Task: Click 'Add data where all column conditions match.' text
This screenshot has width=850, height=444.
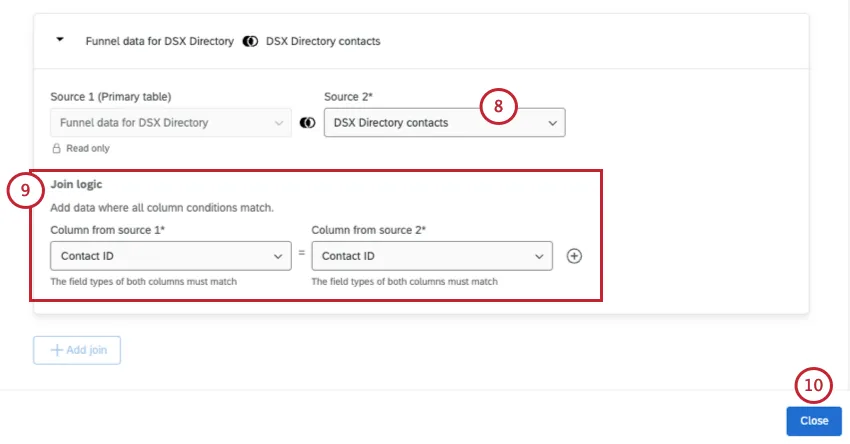Action: click(162, 208)
